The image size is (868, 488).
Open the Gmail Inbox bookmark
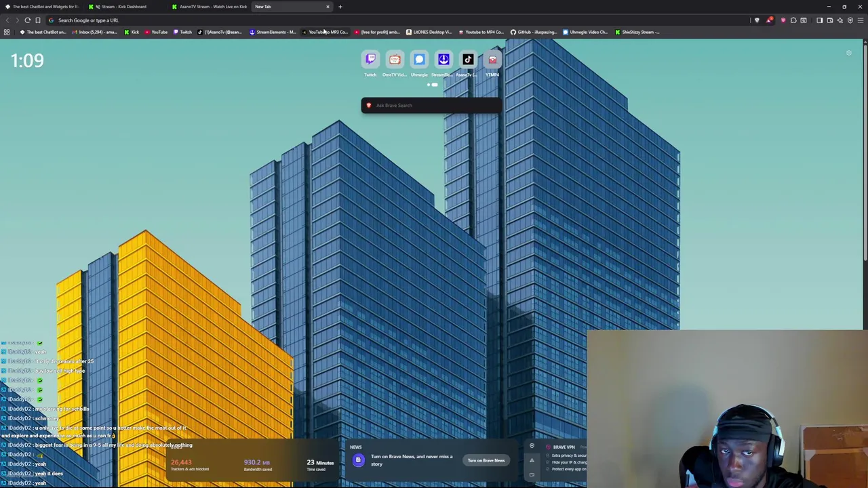[95, 32]
